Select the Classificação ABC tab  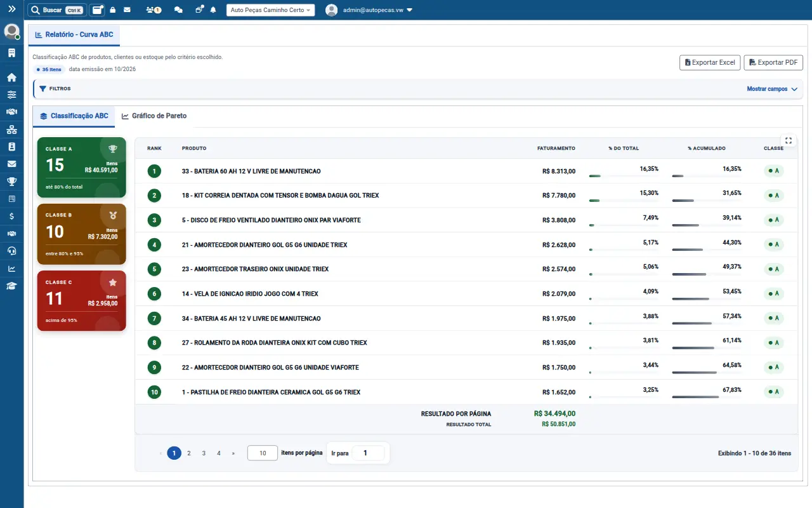pyautogui.click(x=74, y=116)
